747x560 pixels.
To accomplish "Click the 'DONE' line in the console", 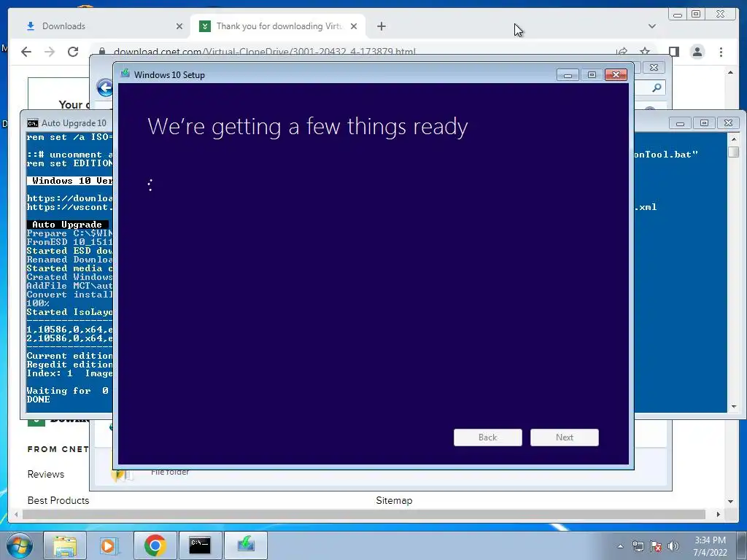I will click(x=38, y=400).
